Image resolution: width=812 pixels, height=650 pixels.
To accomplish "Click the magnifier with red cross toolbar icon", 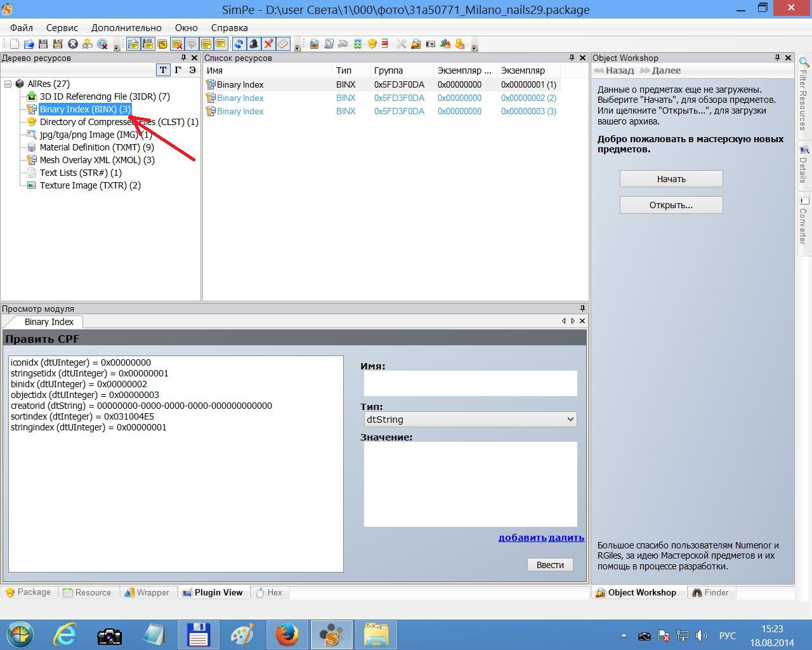I will [101, 44].
